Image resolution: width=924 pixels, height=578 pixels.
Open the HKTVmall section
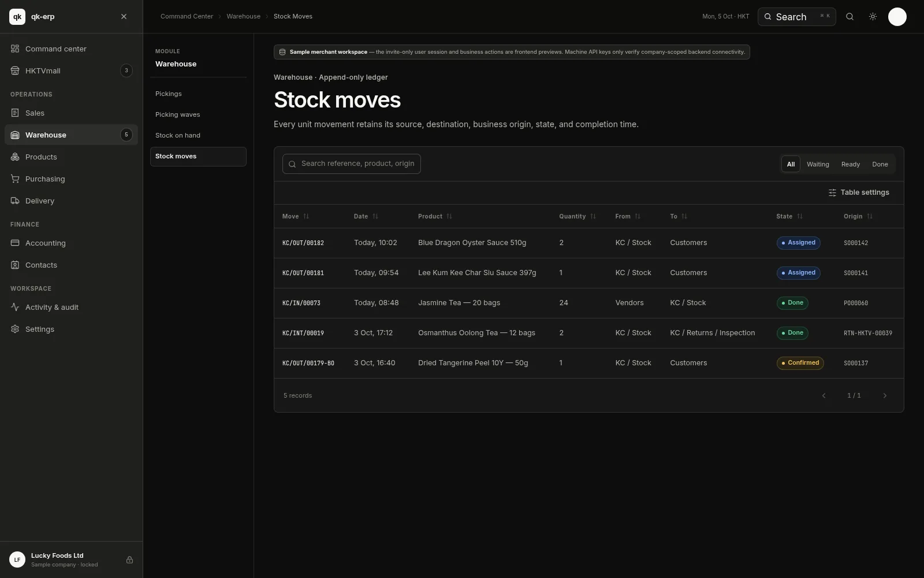click(71, 71)
